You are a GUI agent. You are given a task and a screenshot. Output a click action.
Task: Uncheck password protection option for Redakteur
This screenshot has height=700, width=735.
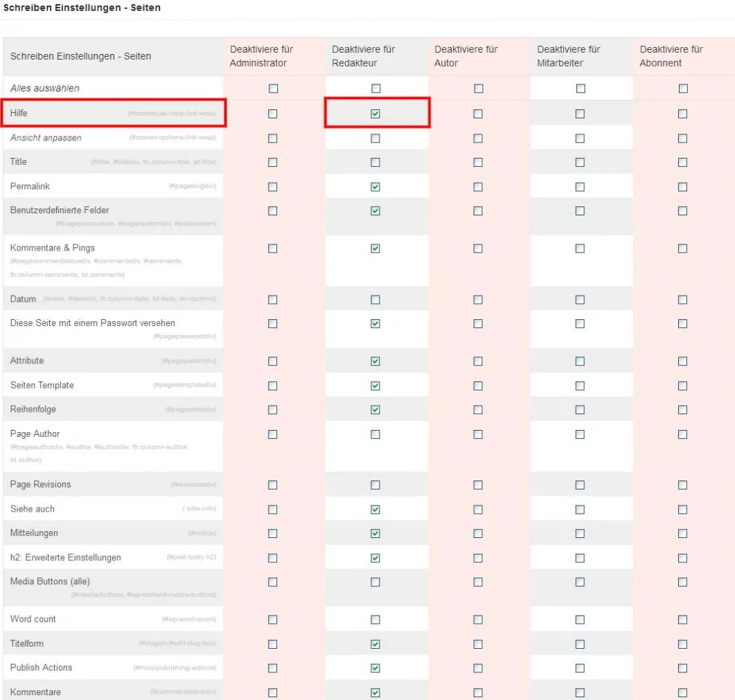pyautogui.click(x=375, y=323)
